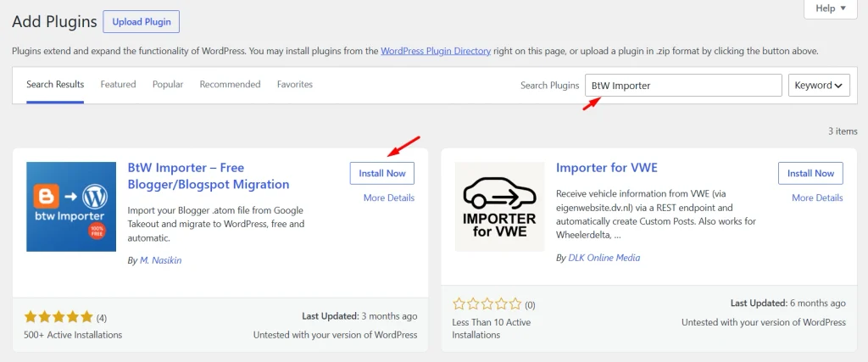Image resolution: width=868 pixels, height=362 pixels.
Task: Switch to the Popular tab
Action: coord(168,85)
